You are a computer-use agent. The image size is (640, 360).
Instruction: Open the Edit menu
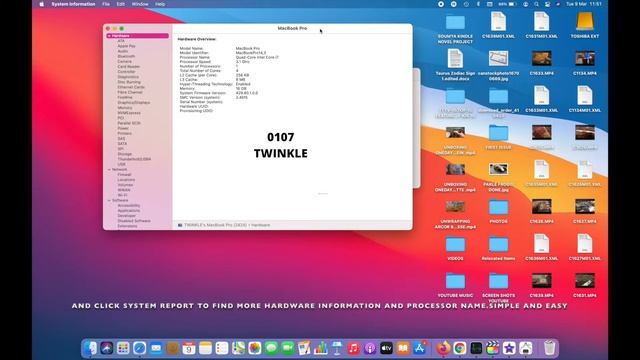click(x=120, y=4)
